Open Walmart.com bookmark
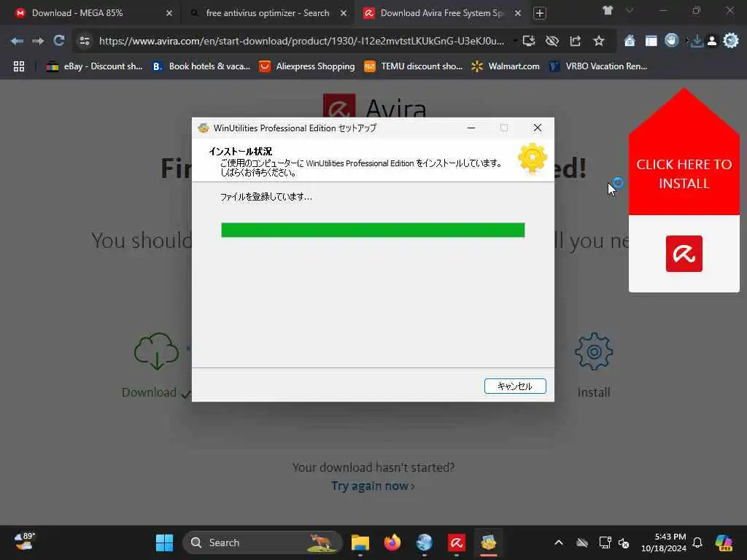Image resolution: width=747 pixels, height=560 pixels. coord(506,66)
